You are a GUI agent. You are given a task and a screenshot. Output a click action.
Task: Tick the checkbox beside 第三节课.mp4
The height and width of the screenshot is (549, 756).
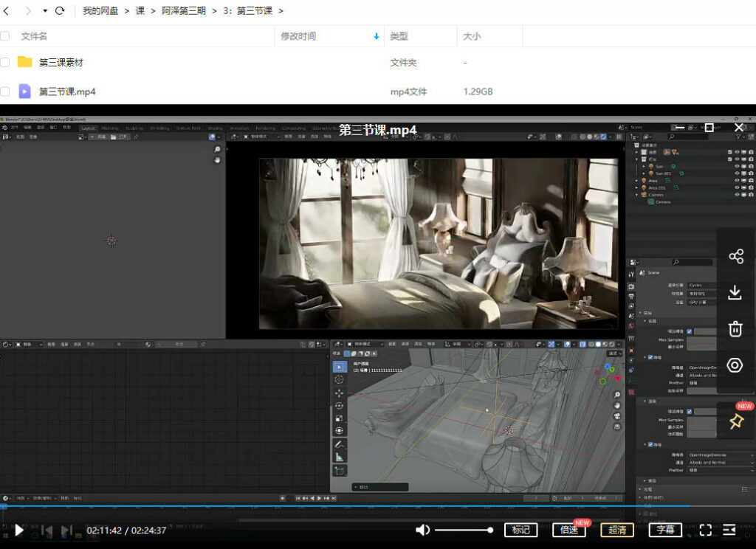[5, 91]
